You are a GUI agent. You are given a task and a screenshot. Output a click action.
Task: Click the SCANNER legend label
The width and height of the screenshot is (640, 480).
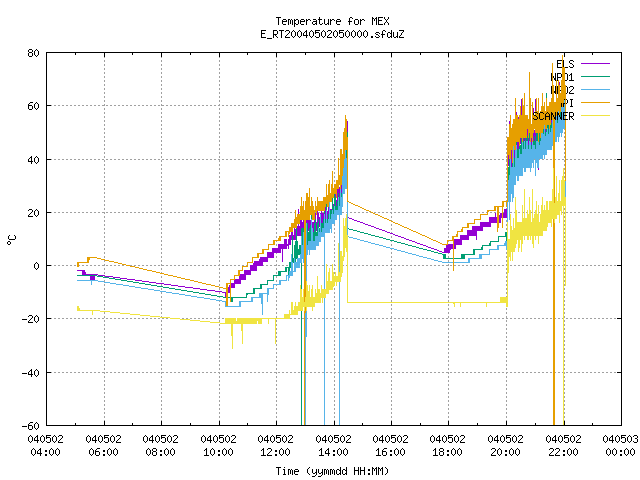553,116
